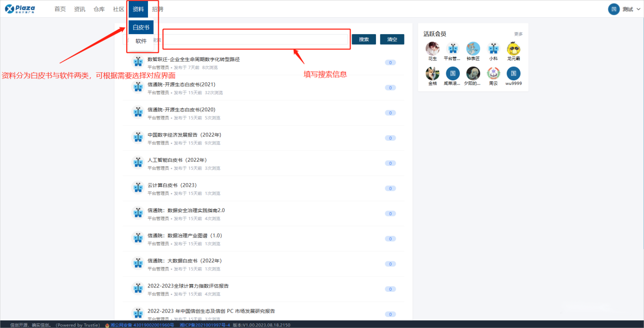Click author avatar of 云计算白皮书 (2023)
Image resolution: width=644 pixels, height=328 pixels.
(138, 187)
